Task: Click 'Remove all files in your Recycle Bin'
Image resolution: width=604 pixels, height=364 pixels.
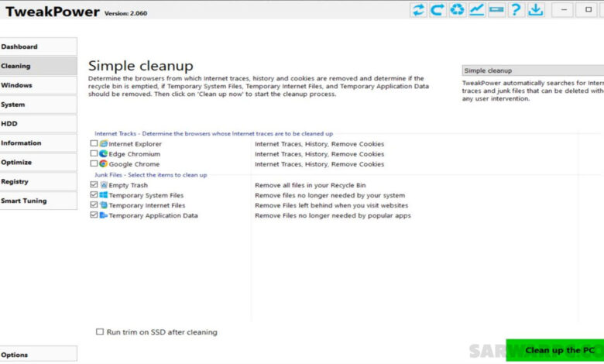Action: click(x=311, y=185)
